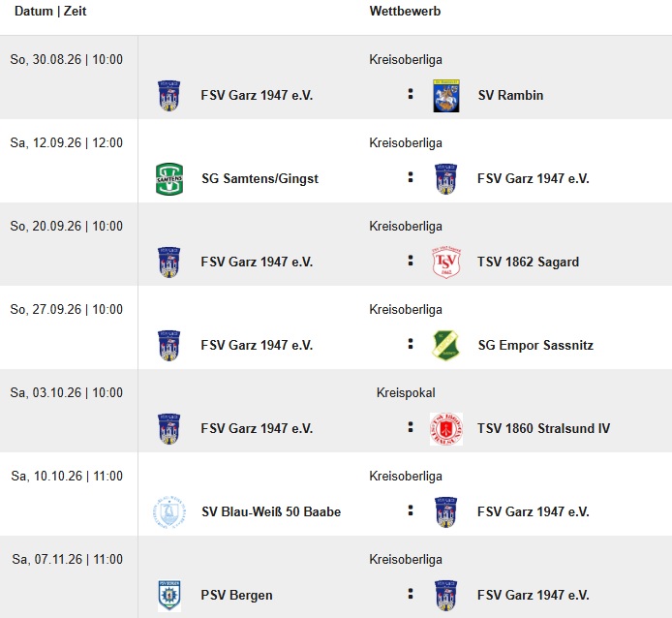Click the PSV Bergen crest

(169, 596)
